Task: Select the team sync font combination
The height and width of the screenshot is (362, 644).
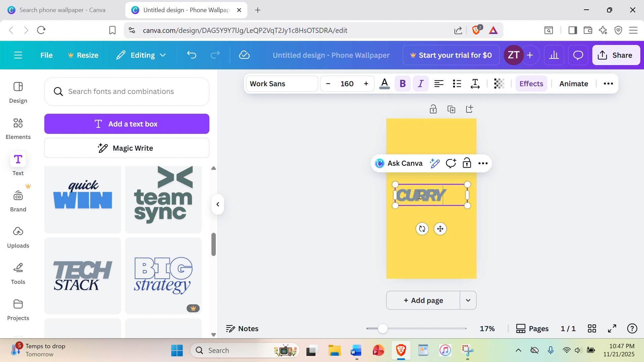Action: pyautogui.click(x=163, y=200)
